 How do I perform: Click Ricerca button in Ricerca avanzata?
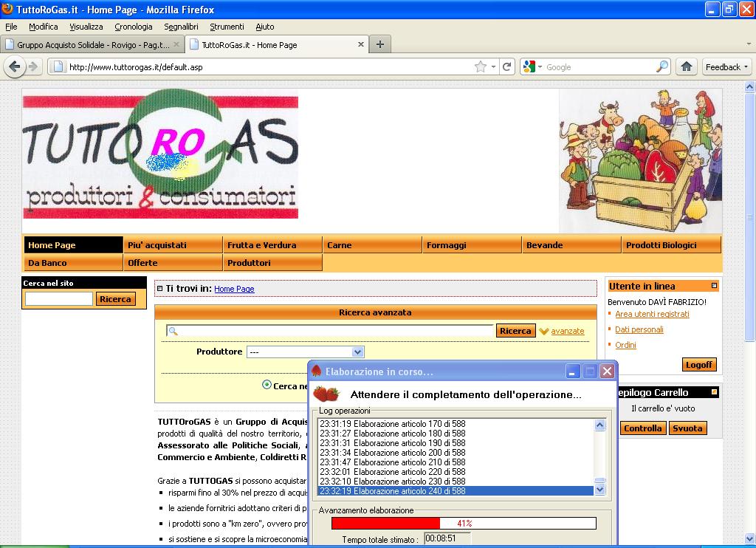click(515, 331)
